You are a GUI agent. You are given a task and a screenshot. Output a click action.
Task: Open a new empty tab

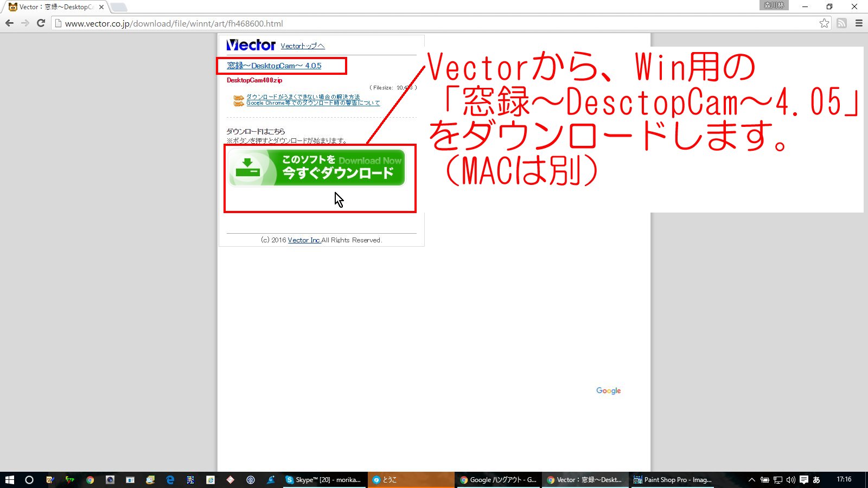(119, 7)
